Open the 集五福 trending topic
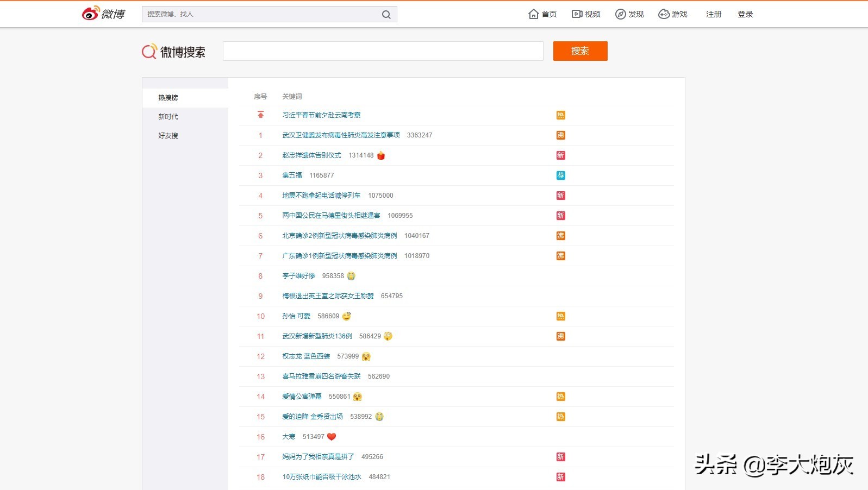868x490 pixels. click(x=292, y=175)
